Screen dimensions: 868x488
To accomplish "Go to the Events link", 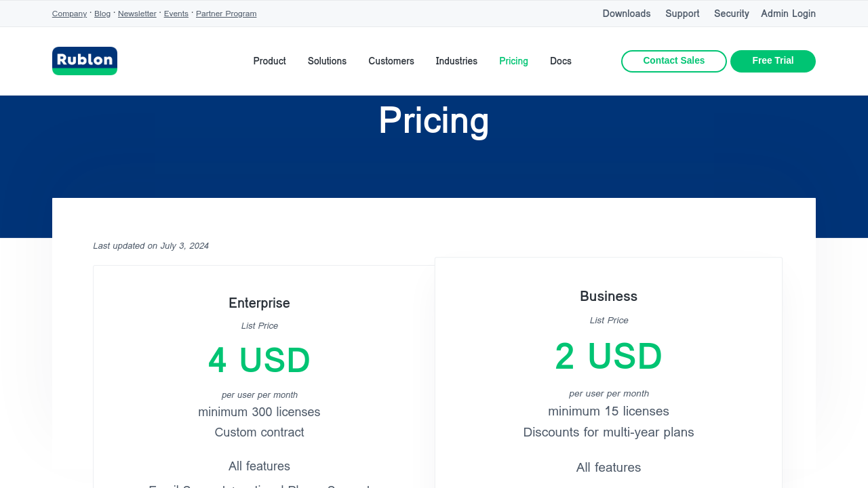I will pos(176,14).
